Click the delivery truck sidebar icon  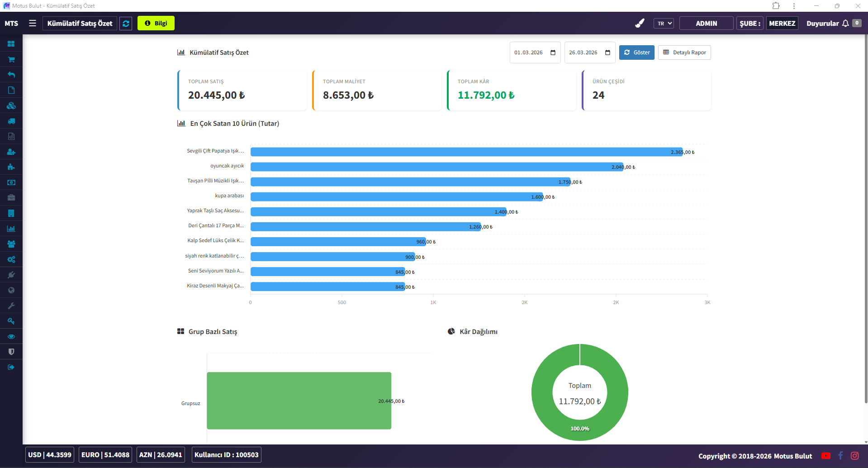[11, 121]
